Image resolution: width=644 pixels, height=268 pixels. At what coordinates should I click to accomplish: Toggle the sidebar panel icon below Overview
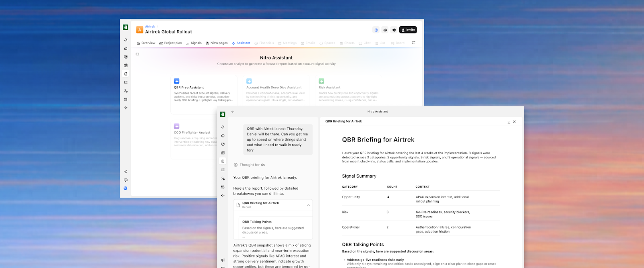[137, 54]
